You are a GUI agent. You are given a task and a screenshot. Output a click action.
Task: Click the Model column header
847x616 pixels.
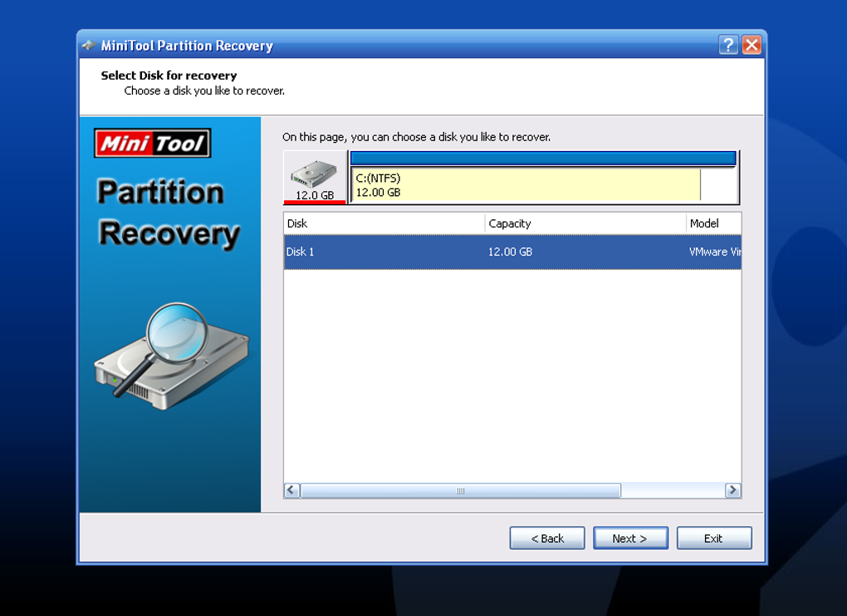coord(713,223)
